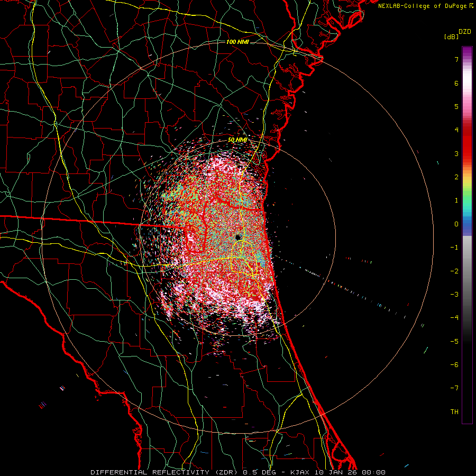Click the TH label below the scale
476x476 pixels.
[454, 411]
